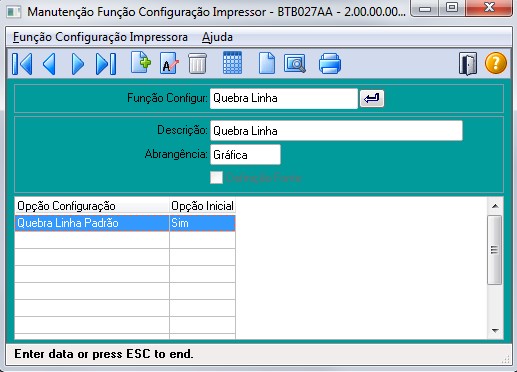
Task: Open the Função Configuração Impressora menu
Action: (100, 37)
